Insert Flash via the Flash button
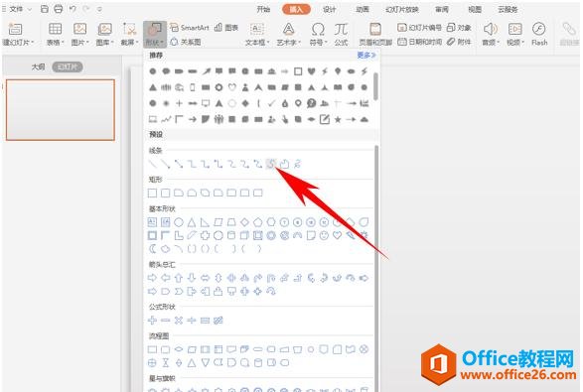Viewport: 583px width, 392px height. pos(539,34)
